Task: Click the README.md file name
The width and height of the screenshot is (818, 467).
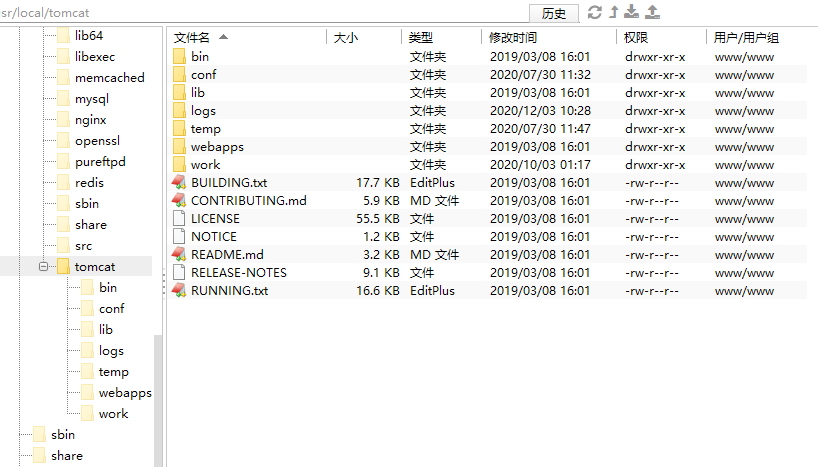Action: tap(227, 255)
